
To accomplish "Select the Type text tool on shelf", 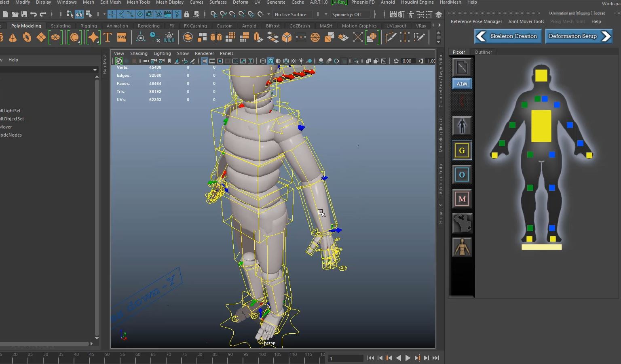I will pyautogui.click(x=108, y=38).
